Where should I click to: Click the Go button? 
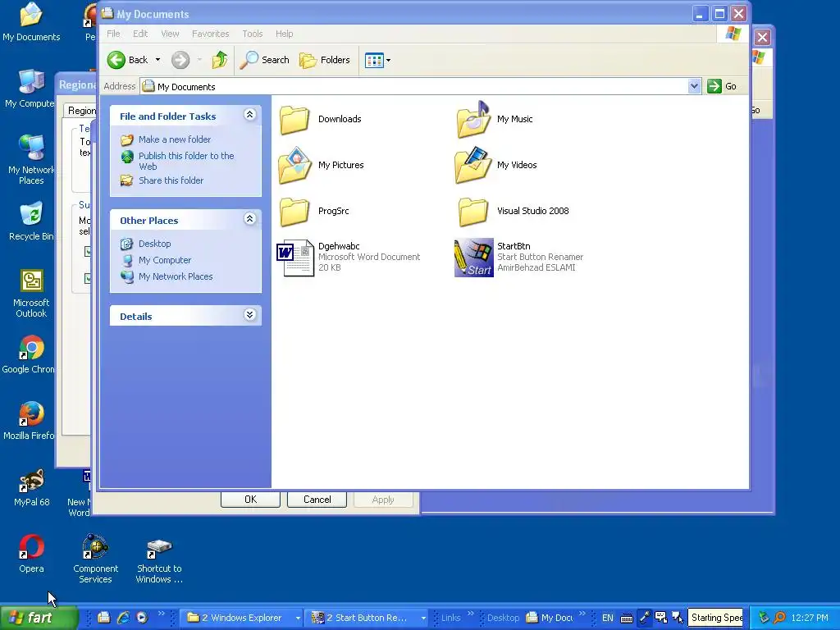click(722, 86)
